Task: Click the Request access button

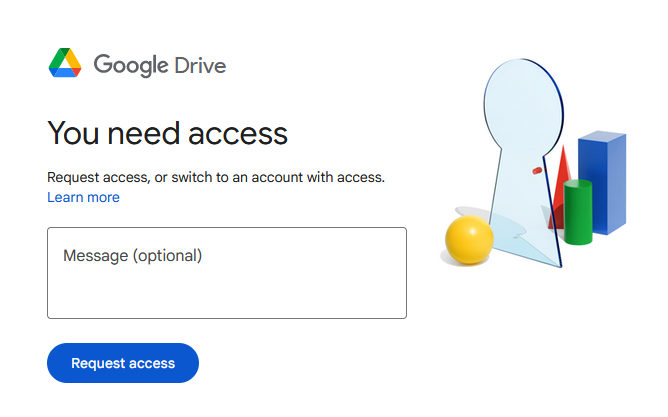Action: coord(123,363)
